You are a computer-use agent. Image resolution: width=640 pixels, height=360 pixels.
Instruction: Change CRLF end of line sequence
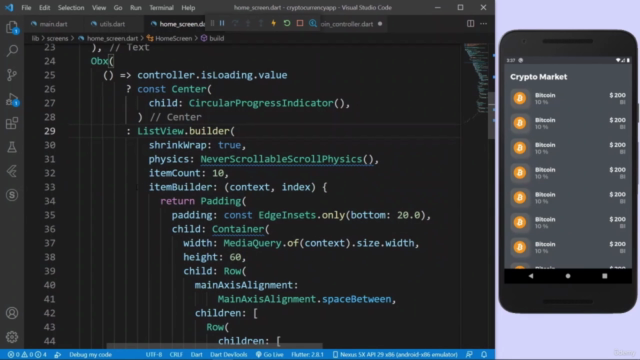click(x=176, y=354)
